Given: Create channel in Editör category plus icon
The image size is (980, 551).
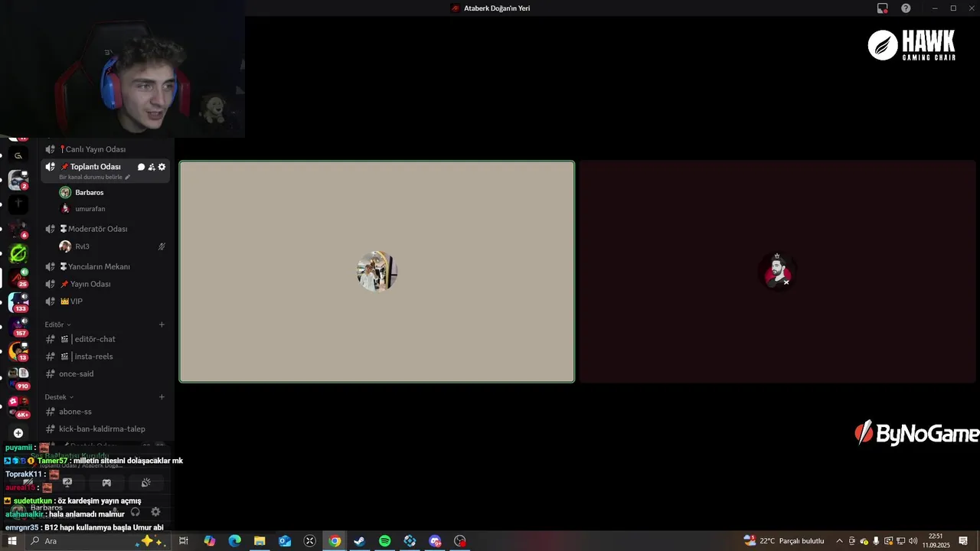Looking at the screenshot, I should point(162,324).
